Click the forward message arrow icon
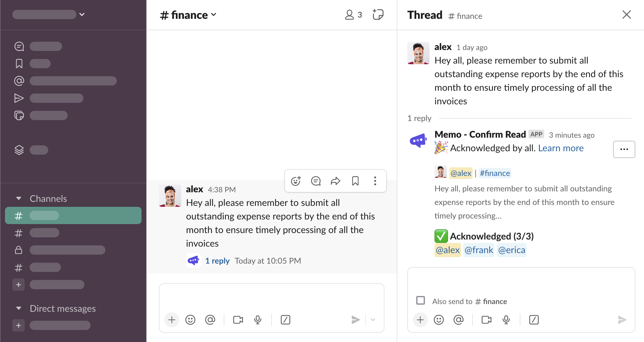Screen dimensions: 644x342 click(x=335, y=181)
